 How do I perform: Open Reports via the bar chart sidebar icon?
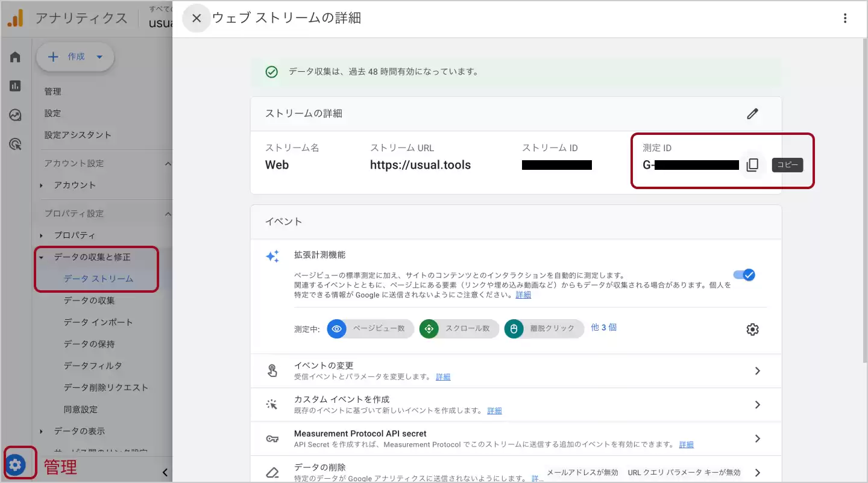coord(16,86)
